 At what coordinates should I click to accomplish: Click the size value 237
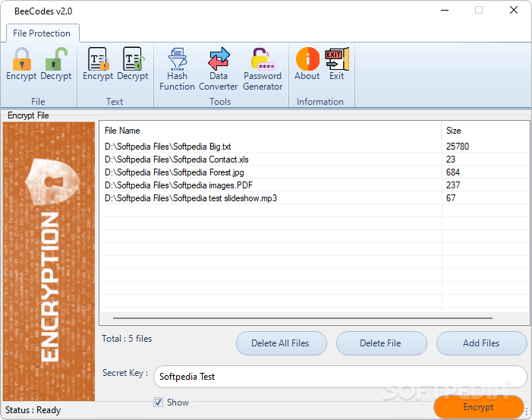(x=453, y=185)
